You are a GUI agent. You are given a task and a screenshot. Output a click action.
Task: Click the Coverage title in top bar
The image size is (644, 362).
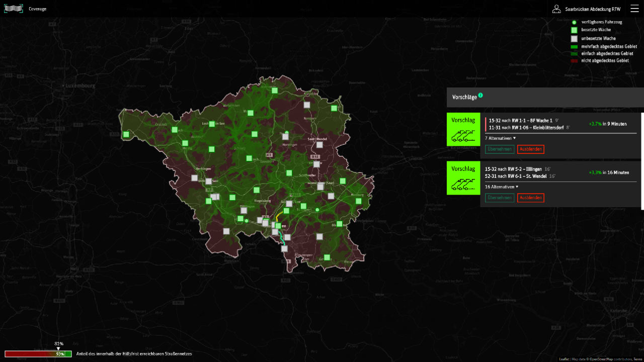38,9
